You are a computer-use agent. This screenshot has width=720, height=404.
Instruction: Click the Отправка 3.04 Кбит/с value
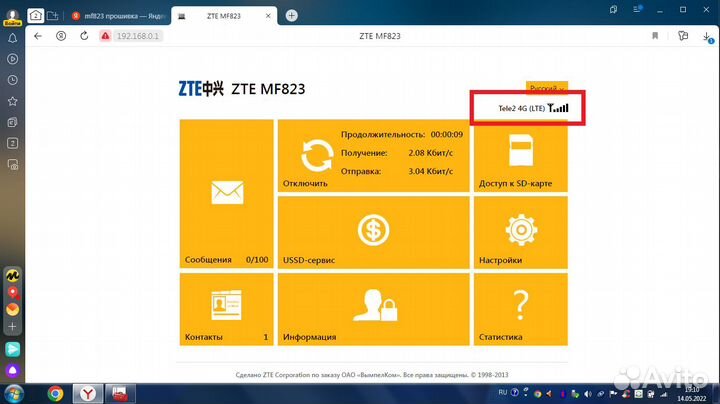[430, 171]
